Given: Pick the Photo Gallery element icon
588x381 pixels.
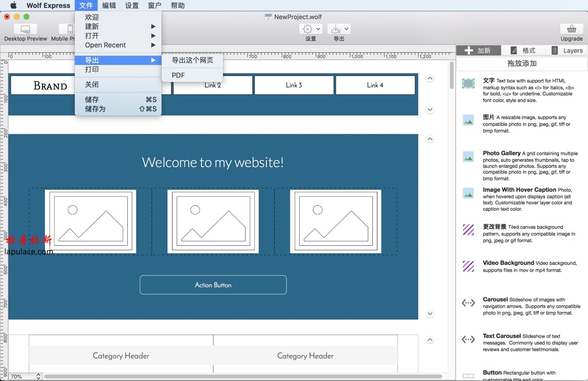Looking at the screenshot, I should click(468, 156).
